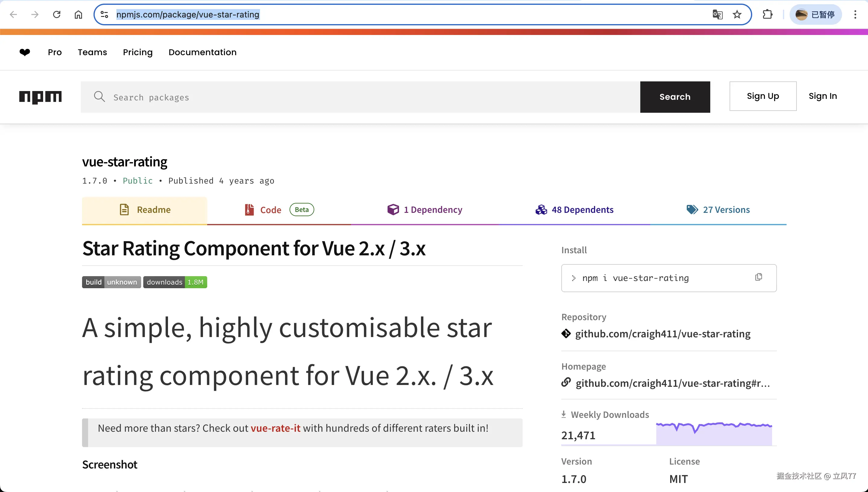The height and width of the screenshot is (492, 868).
Task: Click the Screenshot section heading
Action: (110, 465)
